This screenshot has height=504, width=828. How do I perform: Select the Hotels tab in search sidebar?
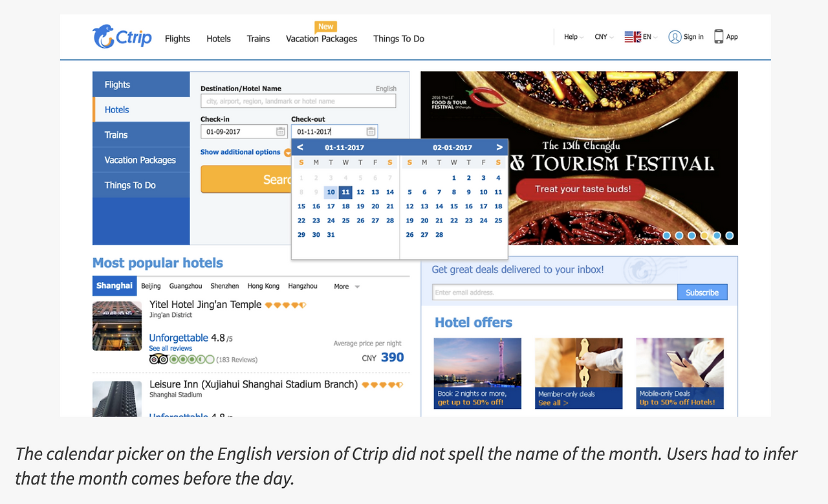141,109
